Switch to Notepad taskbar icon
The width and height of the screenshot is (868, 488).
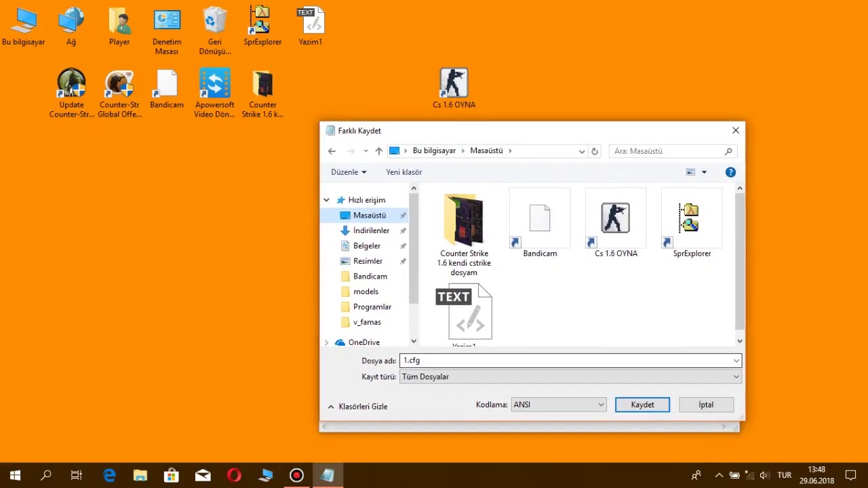[x=328, y=476]
